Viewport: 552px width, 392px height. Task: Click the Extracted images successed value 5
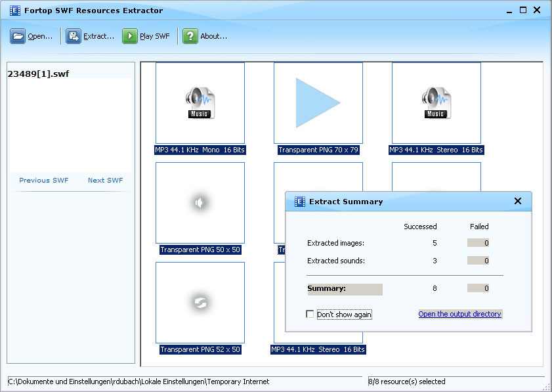point(435,243)
